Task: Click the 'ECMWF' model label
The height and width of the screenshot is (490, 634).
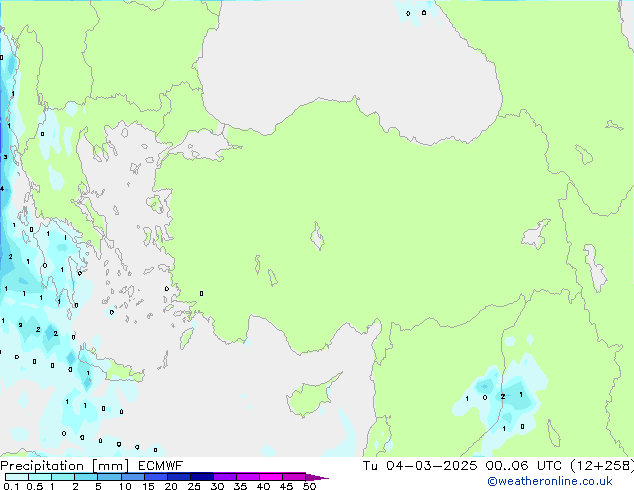Action: tap(161, 466)
